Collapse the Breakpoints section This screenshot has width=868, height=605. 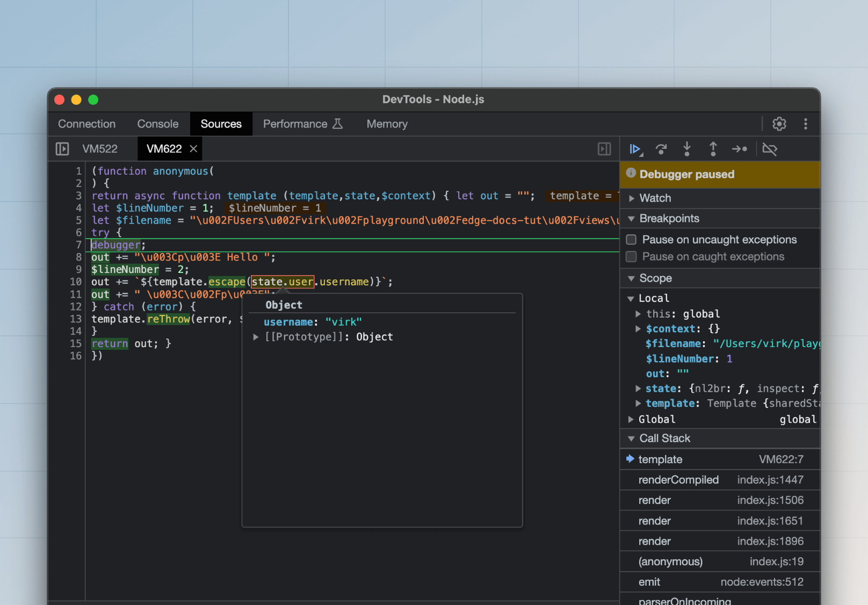click(x=632, y=219)
